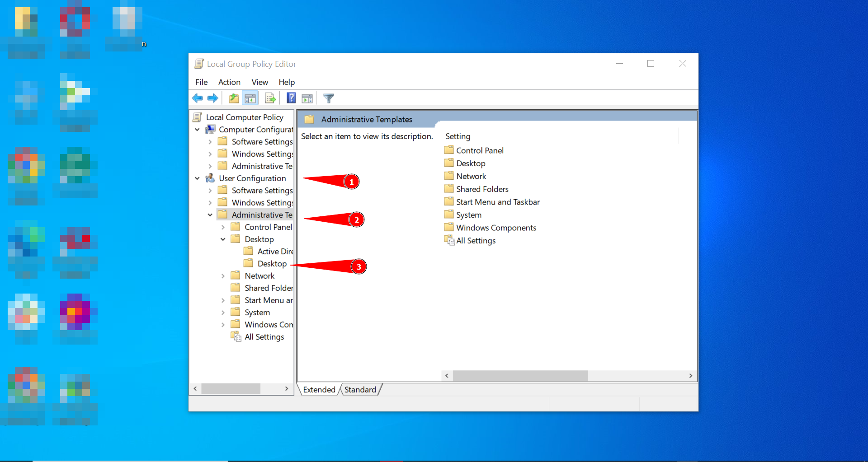Collapse the Desktop folder chevron
The width and height of the screenshot is (868, 462).
click(x=223, y=239)
